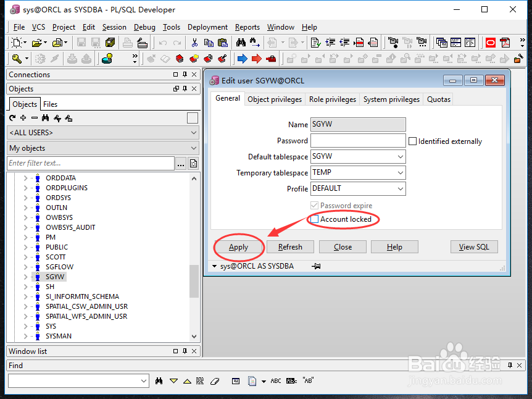The image size is (532, 399).
Task: Expand the SGYW user node
Action: point(25,277)
